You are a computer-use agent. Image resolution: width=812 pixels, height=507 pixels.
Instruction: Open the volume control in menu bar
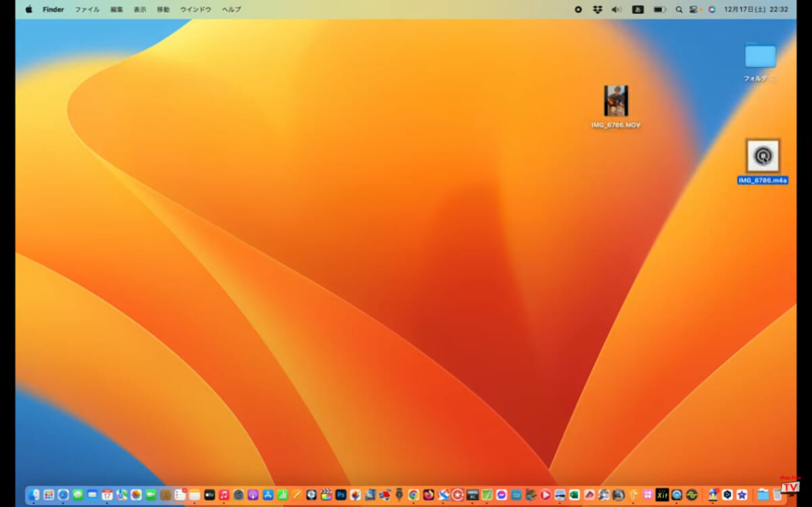pos(616,9)
